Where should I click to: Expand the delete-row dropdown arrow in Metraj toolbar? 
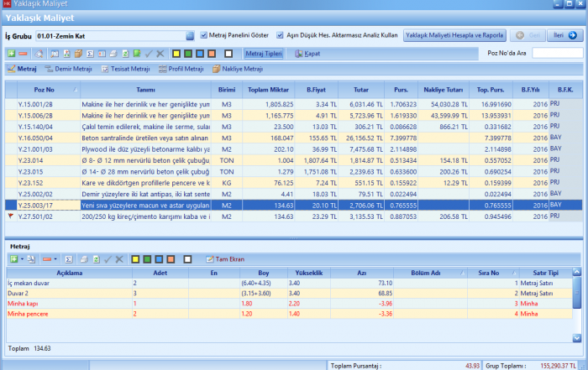pyautogui.click(x=57, y=259)
